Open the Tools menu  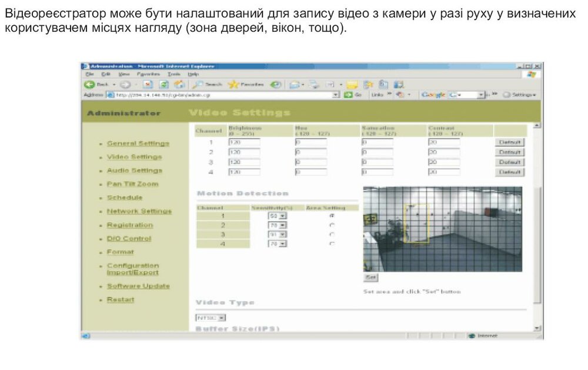click(x=173, y=75)
